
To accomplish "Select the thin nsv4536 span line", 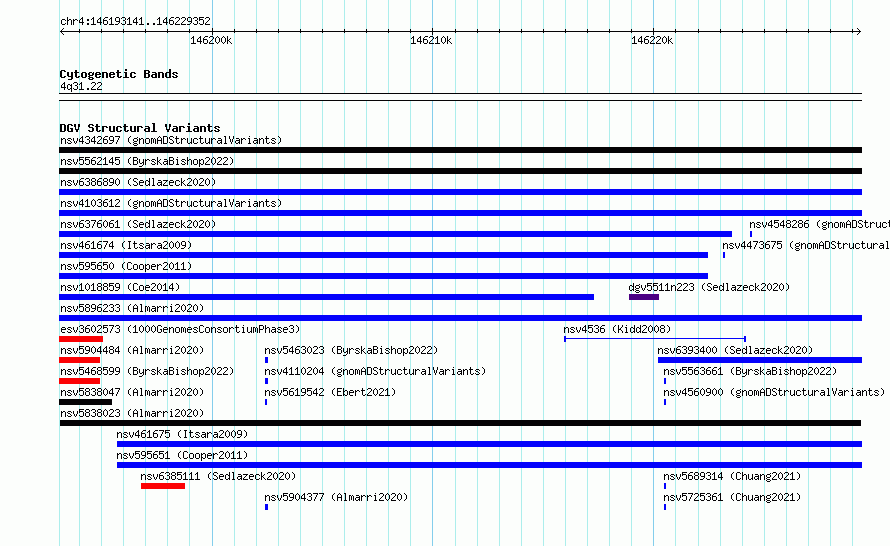I will pos(655,339).
